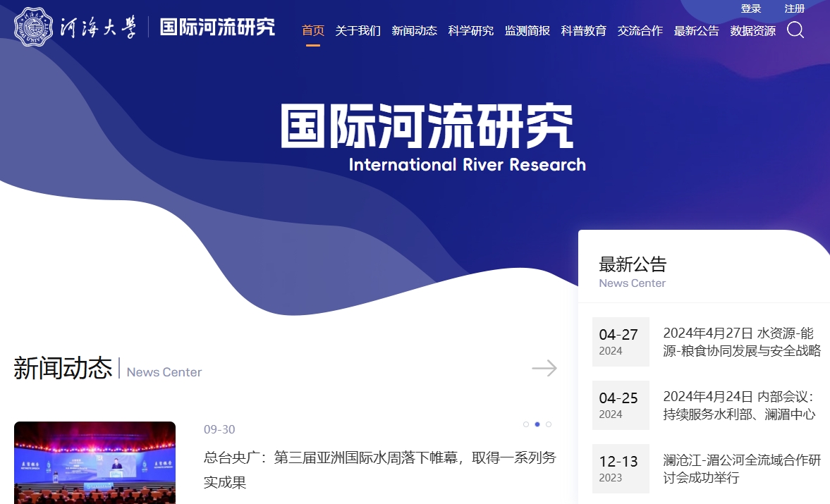The image size is (830, 504).
Task: Click the 注册 register link
Action: point(795,8)
